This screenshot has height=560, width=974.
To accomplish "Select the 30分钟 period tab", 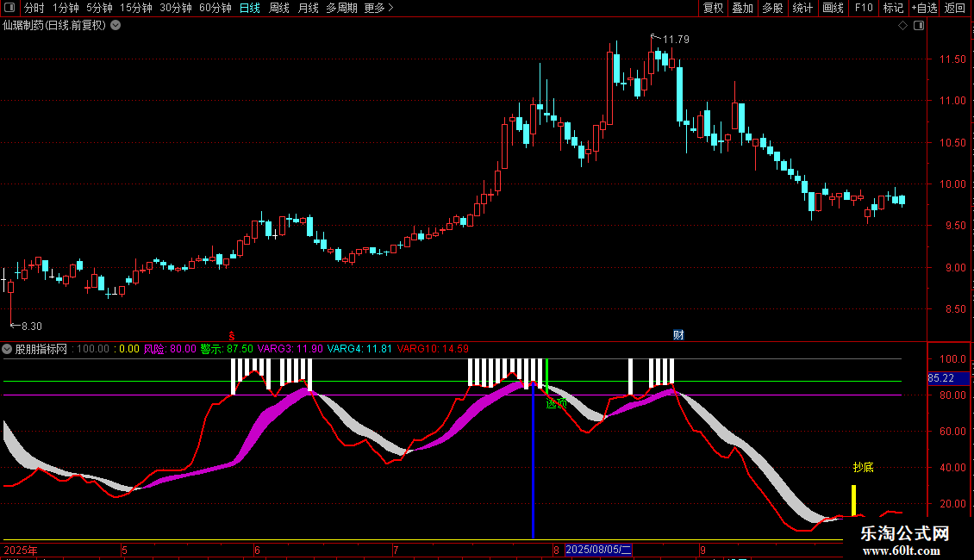I will (176, 9).
